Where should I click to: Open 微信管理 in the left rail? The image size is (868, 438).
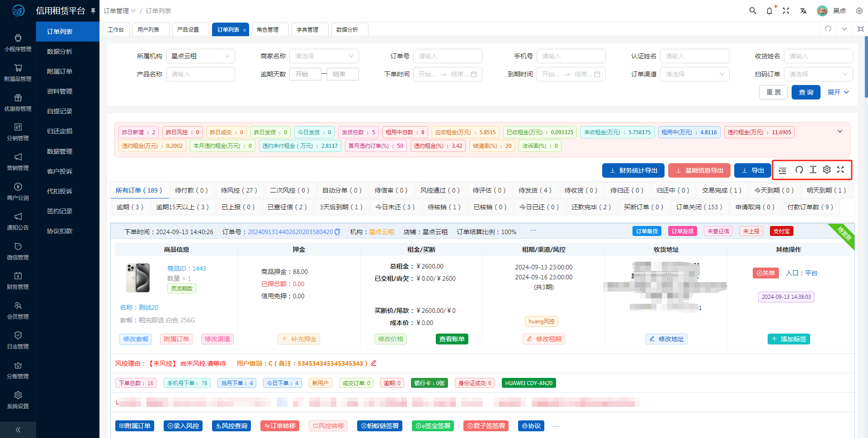[x=18, y=252]
